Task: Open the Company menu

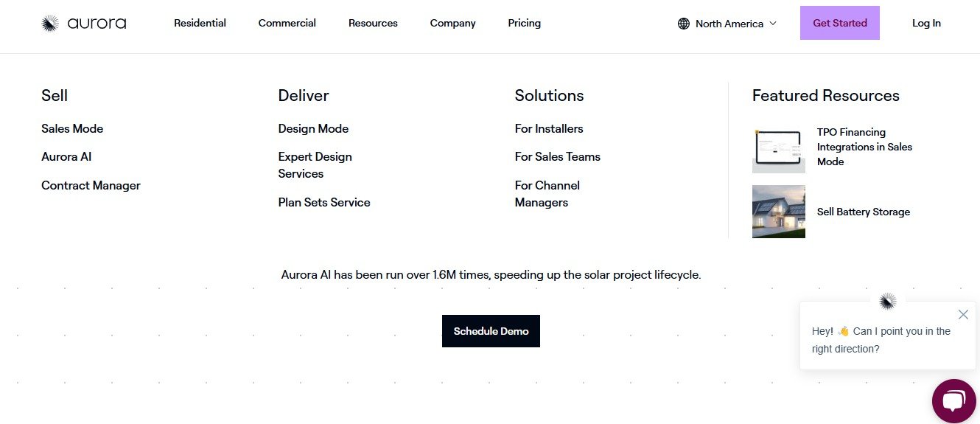Action: click(452, 23)
